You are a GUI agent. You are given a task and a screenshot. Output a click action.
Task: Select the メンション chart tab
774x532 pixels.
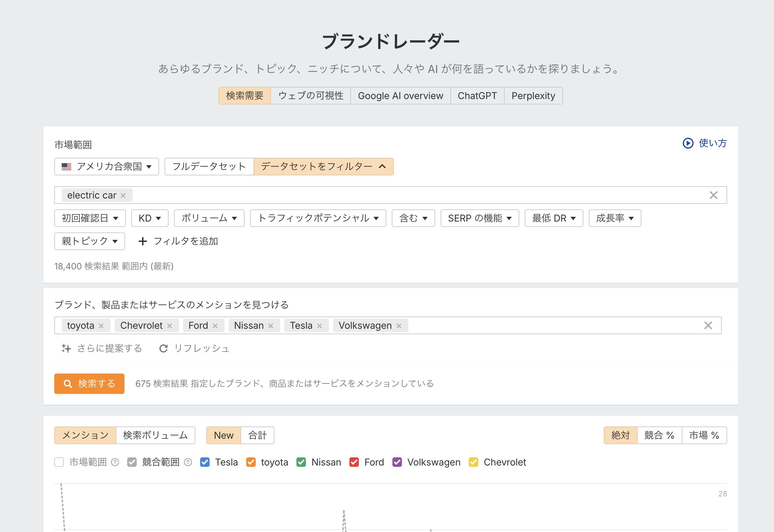click(85, 435)
